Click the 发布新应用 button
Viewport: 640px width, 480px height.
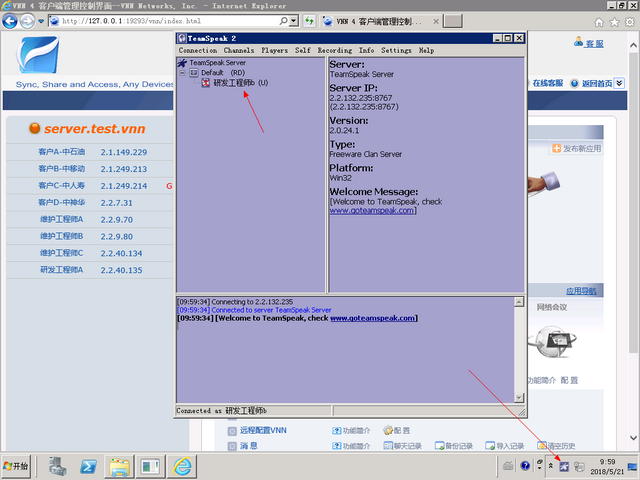pyautogui.click(x=577, y=149)
